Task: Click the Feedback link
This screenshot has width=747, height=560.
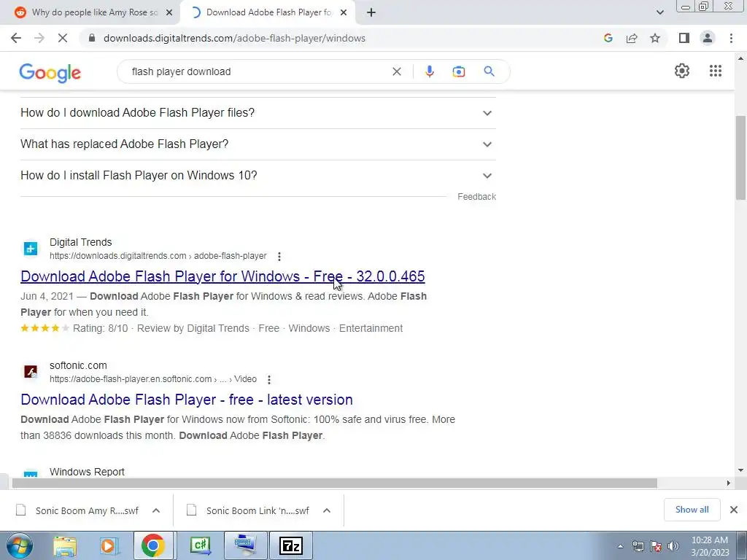Action: [476, 197]
